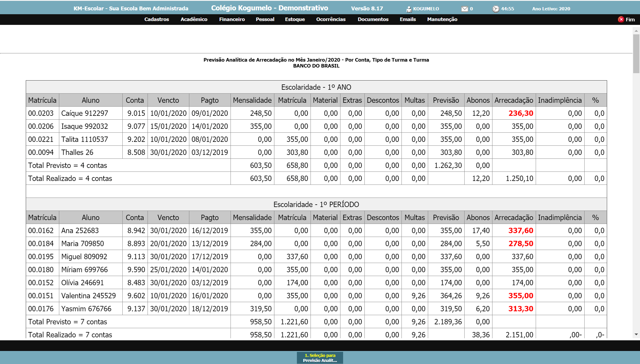This screenshot has width=640, height=364.
Task: Select the Seleção para Previsão Analít tab
Action: [x=320, y=357]
